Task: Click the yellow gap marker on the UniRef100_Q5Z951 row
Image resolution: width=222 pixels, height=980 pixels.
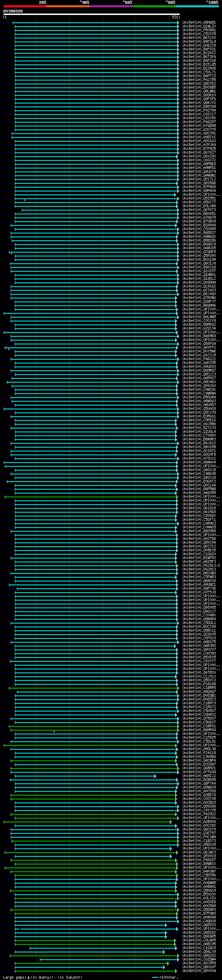Action: coord(25,200)
